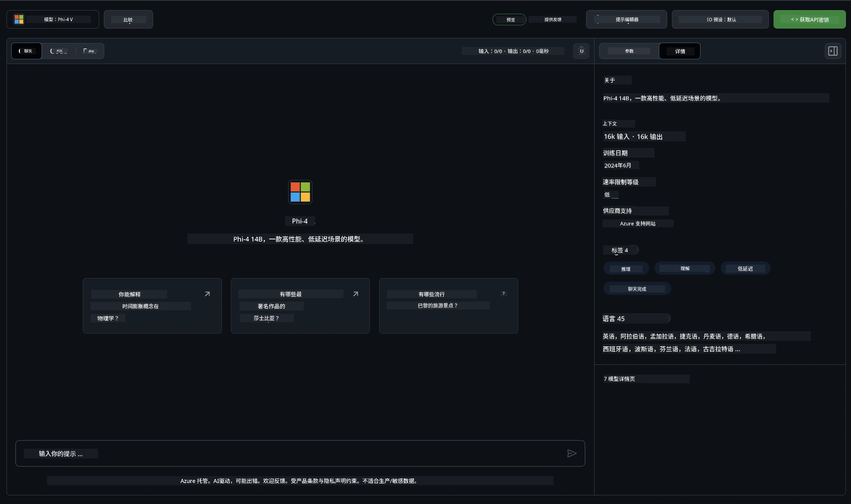Click the 2024年6月 training date value
The width and height of the screenshot is (851, 504).
point(617,165)
